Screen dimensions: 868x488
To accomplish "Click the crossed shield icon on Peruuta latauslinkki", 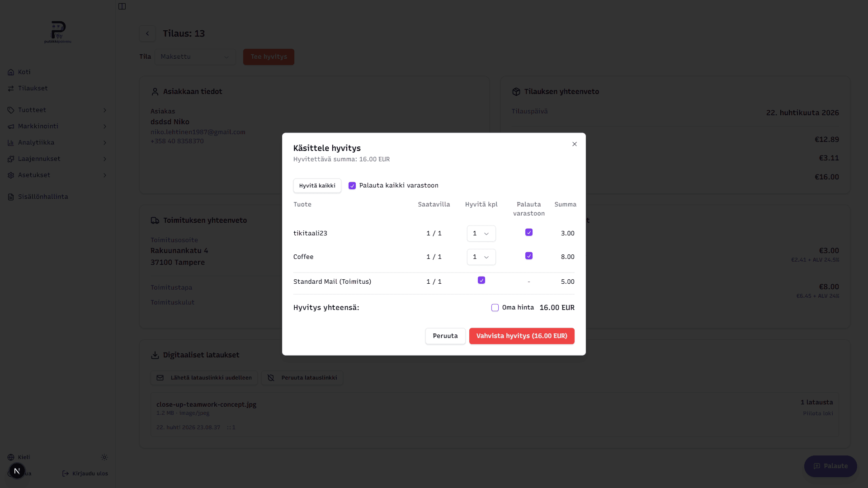I will click(271, 378).
